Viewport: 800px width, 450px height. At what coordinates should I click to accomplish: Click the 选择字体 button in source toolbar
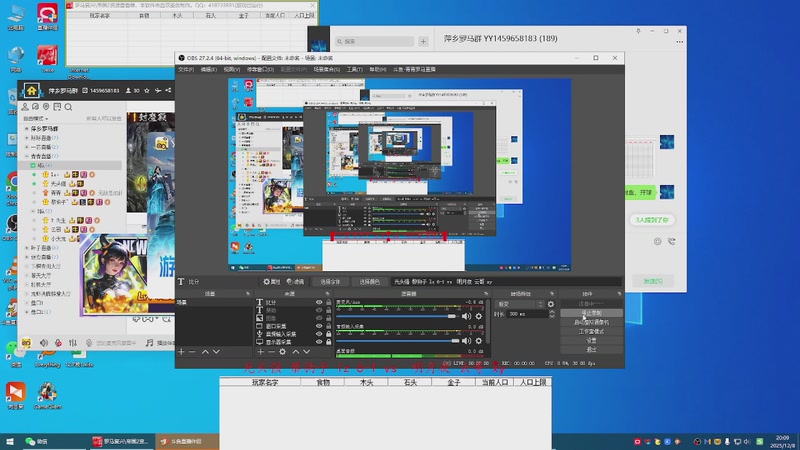pyautogui.click(x=330, y=282)
